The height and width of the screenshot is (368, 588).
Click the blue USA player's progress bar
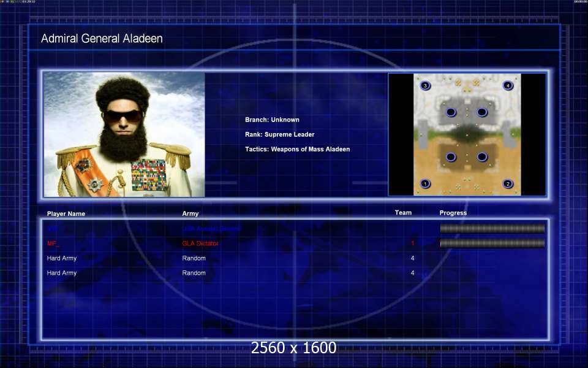[x=492, y=228]
